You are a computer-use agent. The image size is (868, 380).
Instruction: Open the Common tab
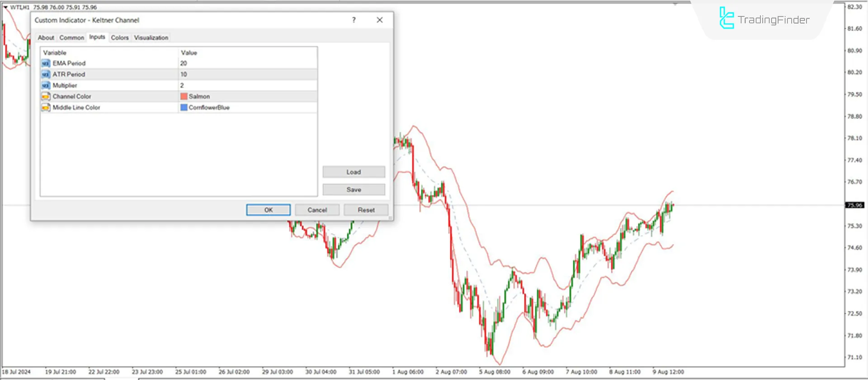pyautogui.click(x=71, y=38)
